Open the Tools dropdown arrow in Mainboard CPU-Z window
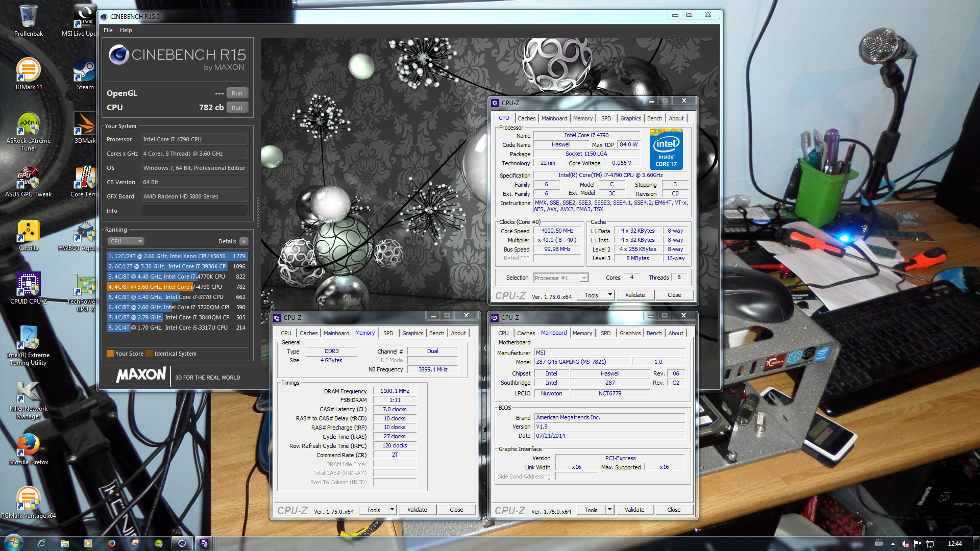 (609, 510)
